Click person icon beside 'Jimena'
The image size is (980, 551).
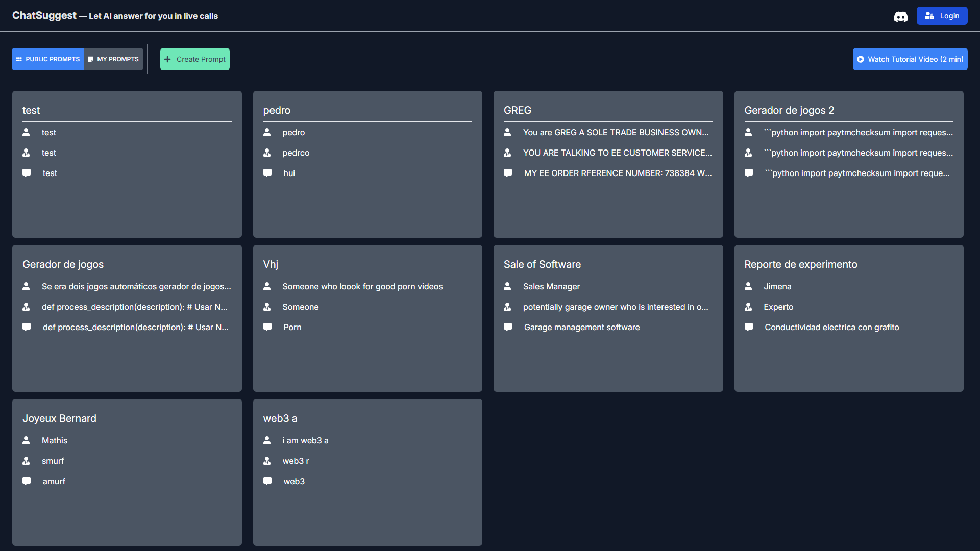(x=748, y=286)
